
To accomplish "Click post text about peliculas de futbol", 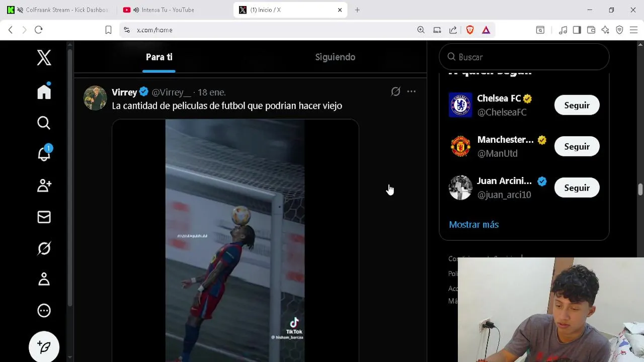I will (x=227, y=106).
